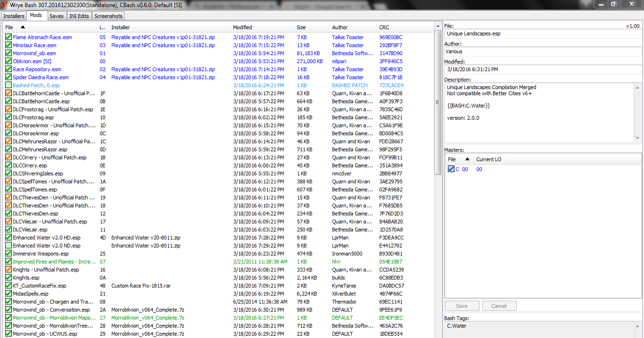Click the Description box scrollbar
Image resolution: width=644 pixels, height=338 pixels.
[638, 112]
